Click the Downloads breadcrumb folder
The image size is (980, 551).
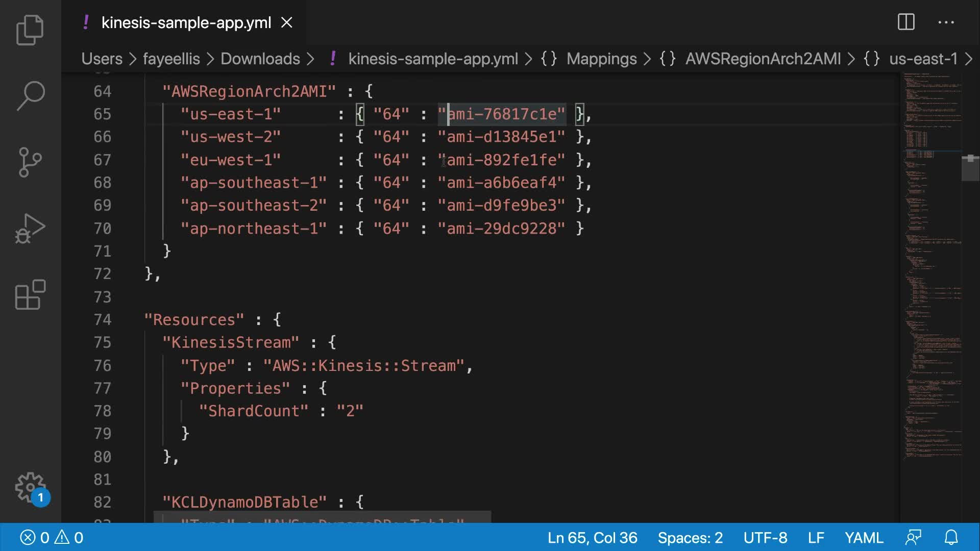pos(260,59)
